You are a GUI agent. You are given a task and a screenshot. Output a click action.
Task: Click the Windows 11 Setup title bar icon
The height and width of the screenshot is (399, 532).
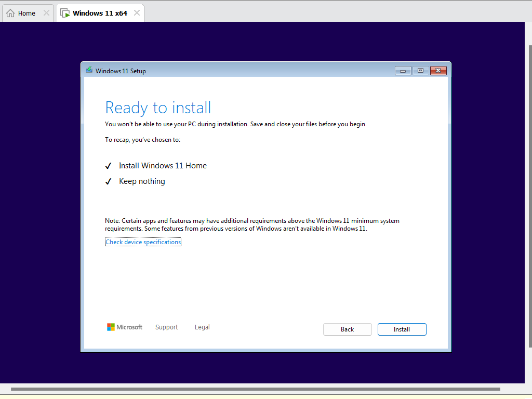click(89, 70)
